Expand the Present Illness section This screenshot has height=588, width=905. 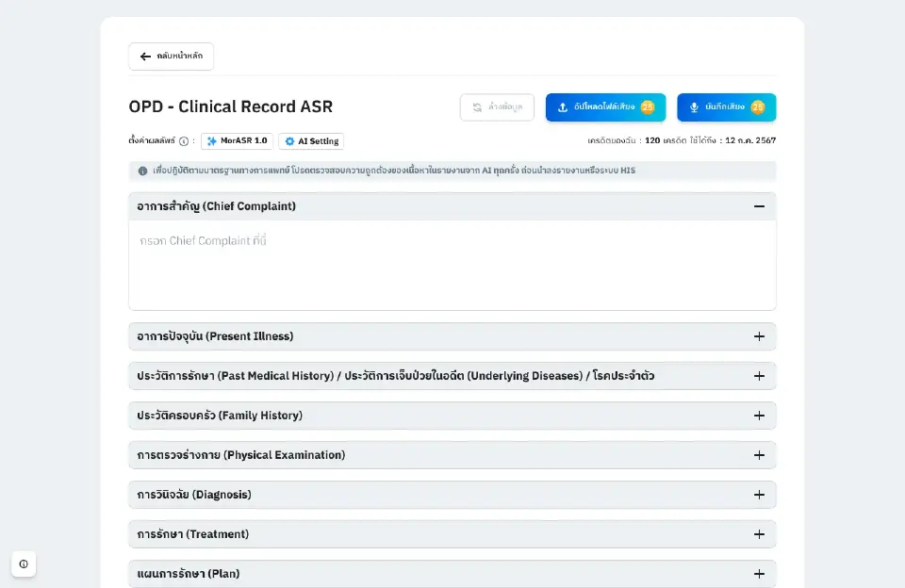759,336
